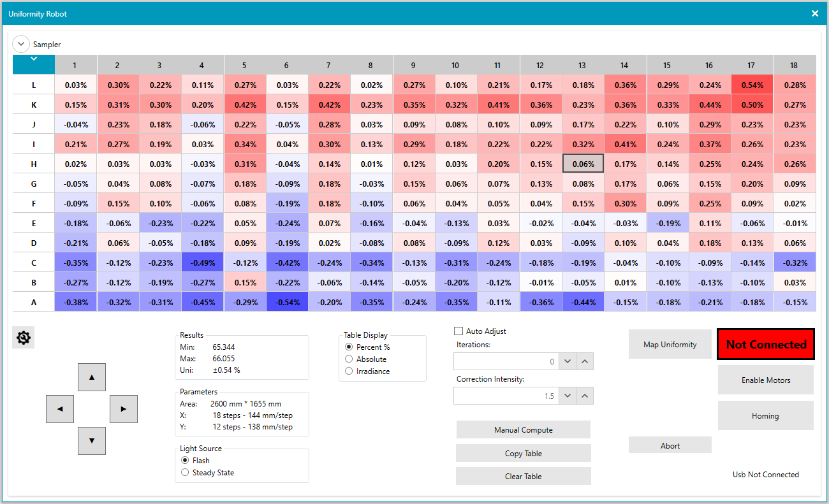Click the Homing button
The image size is (829, 504).
(766, 415)
